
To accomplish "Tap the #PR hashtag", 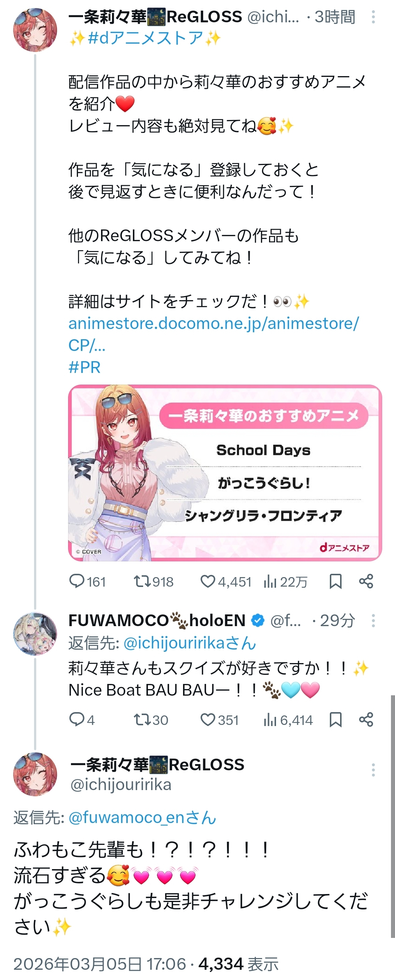I will point(85,367).
